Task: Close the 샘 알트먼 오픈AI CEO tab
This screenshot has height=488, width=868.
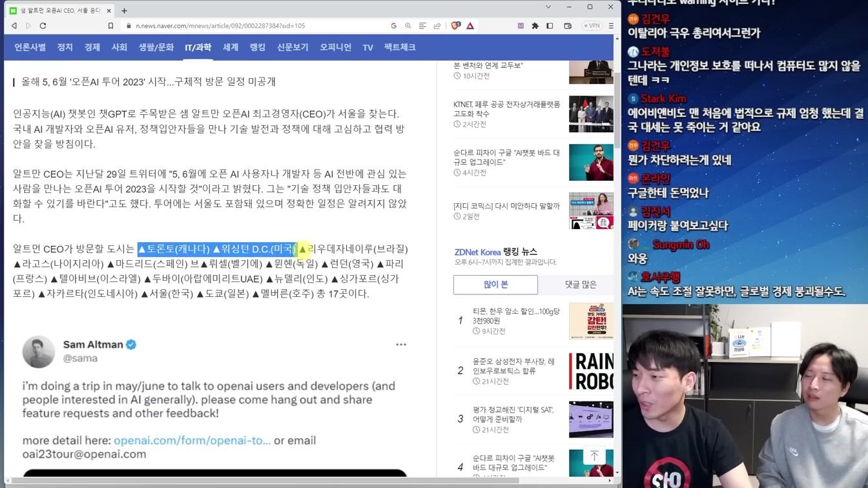Action: coord(108,10)
